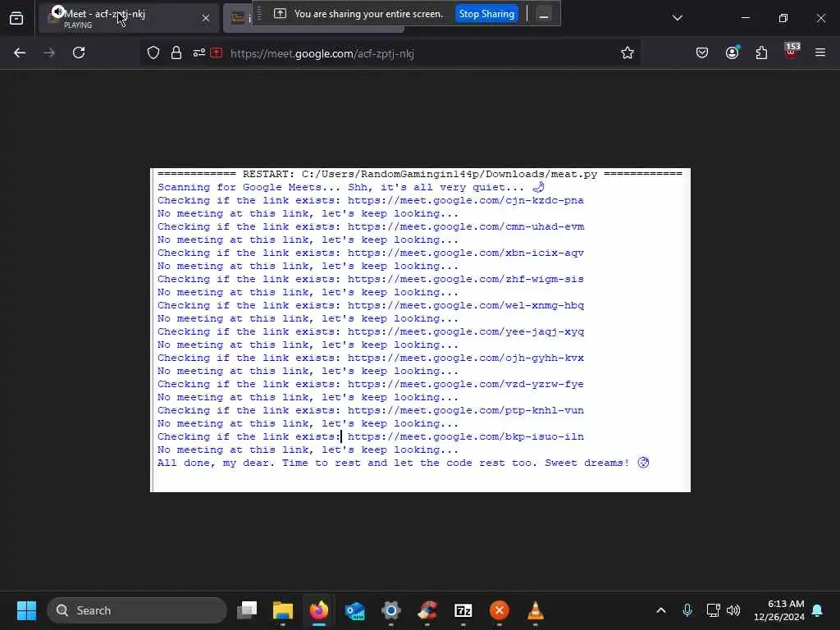This screenshot has width=840, height=630.
Task: Open the tracking protection shield icon
Action: tap(153, 53)
